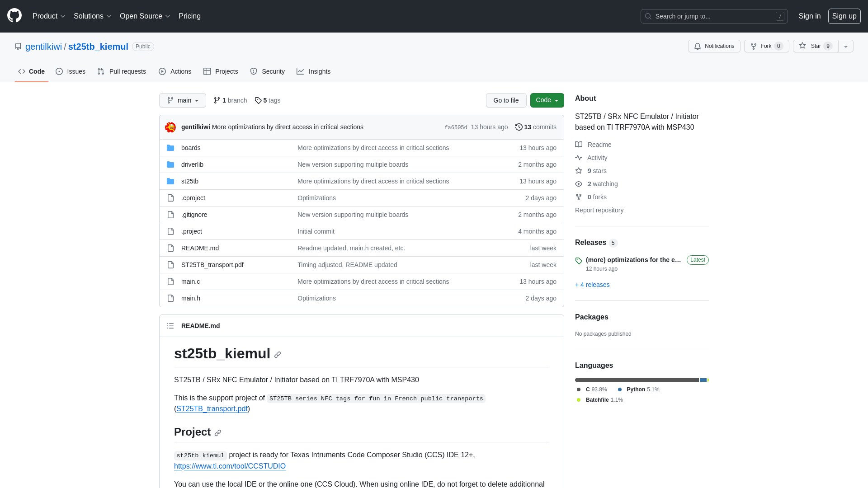Viewport: 868px width, 488px height.
Task: Expand the Solutions menu
Action: tap(92, 16)
